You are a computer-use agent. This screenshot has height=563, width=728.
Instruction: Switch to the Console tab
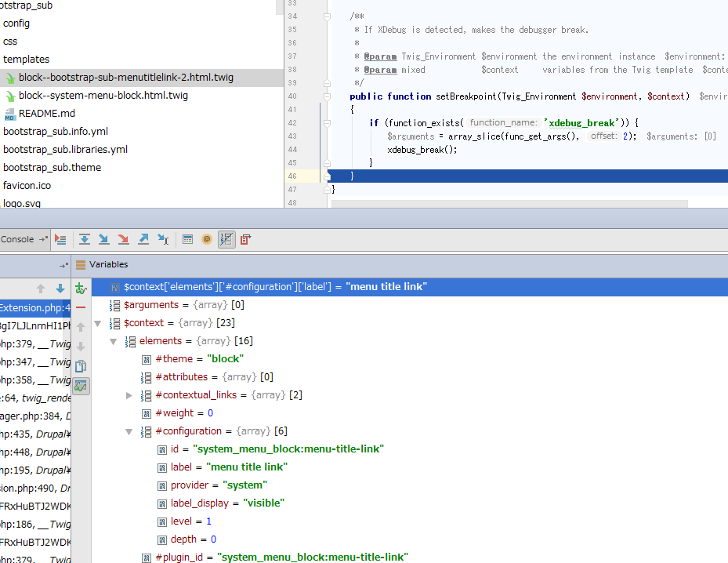click(x=17, y=239)
